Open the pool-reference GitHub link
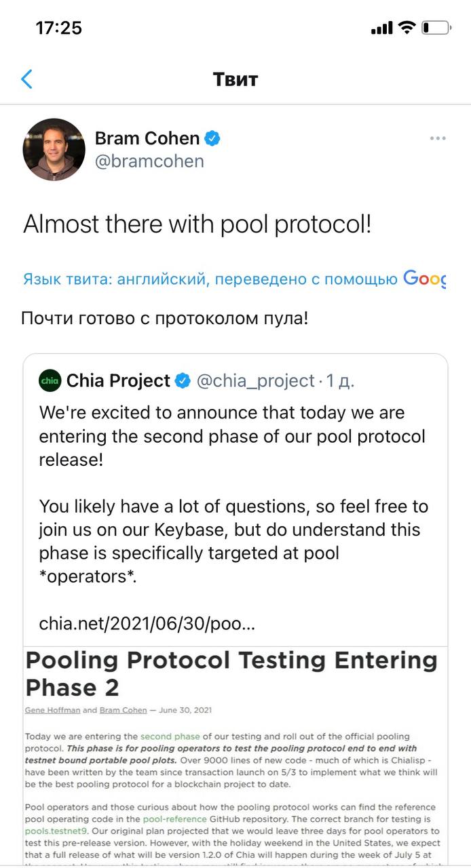 (172, 819)
